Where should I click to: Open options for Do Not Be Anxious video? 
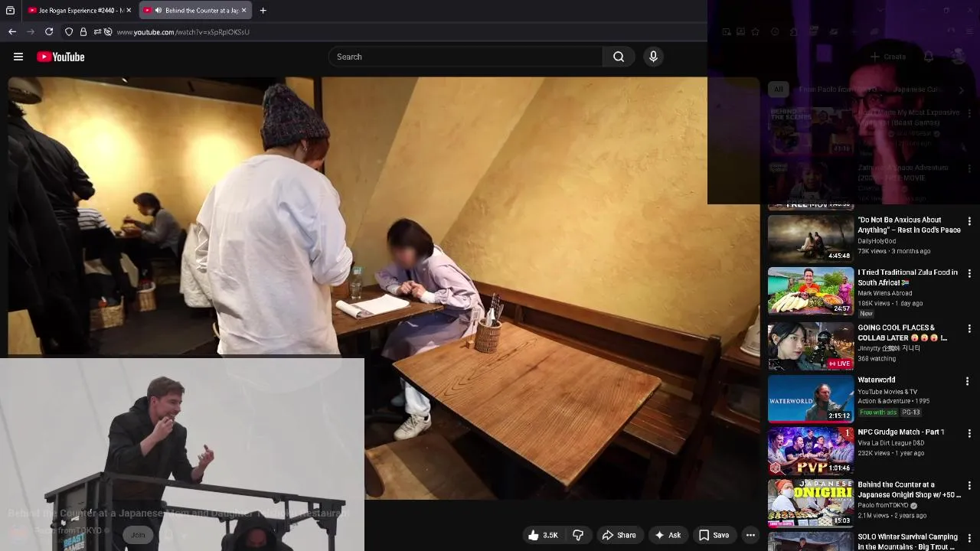[969, 221]
